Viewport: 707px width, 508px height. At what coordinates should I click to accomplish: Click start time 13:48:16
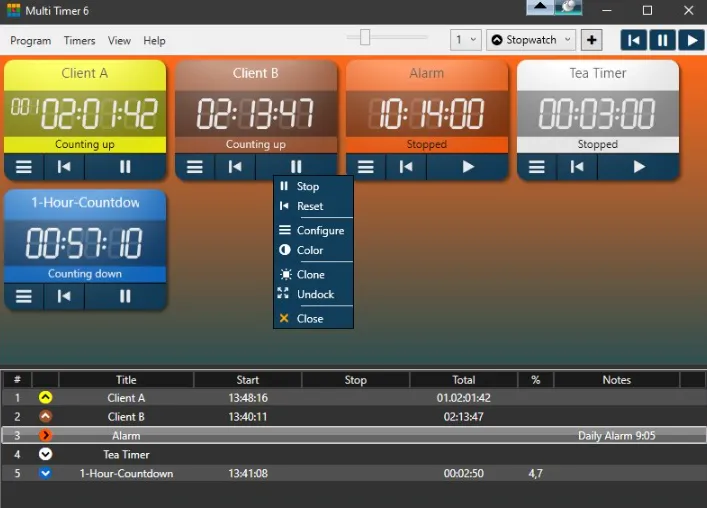coord(248,398)
